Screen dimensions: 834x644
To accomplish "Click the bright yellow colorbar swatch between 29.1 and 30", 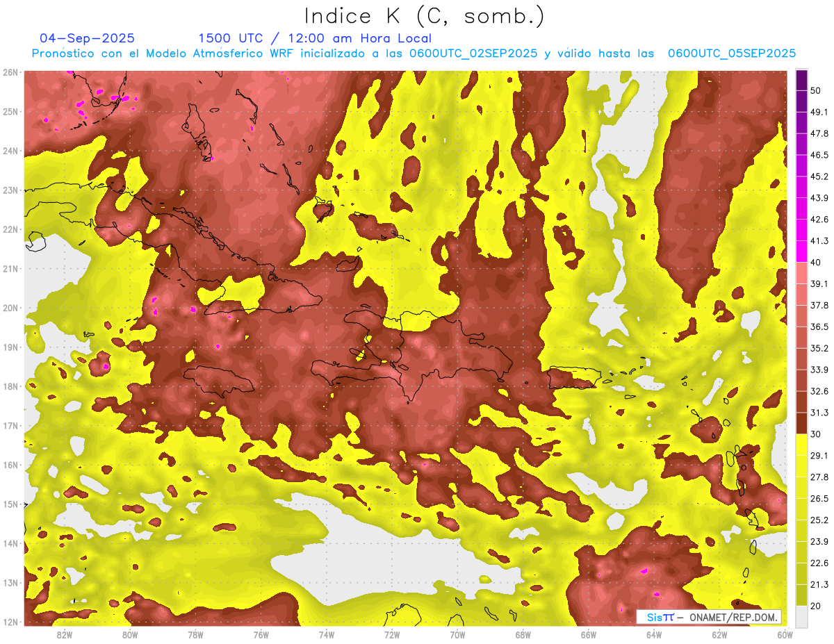I will pos(801,445).
